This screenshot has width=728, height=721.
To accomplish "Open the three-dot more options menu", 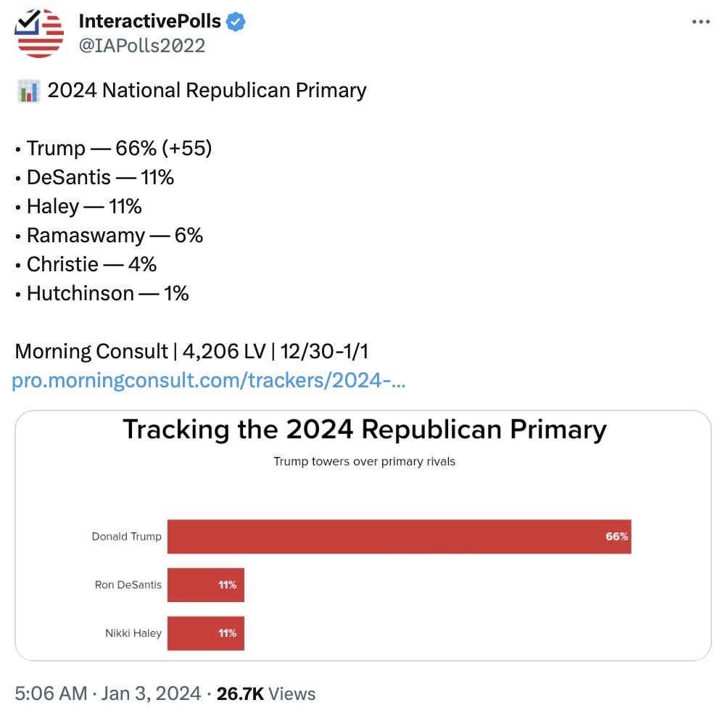I will pos(700,22).
